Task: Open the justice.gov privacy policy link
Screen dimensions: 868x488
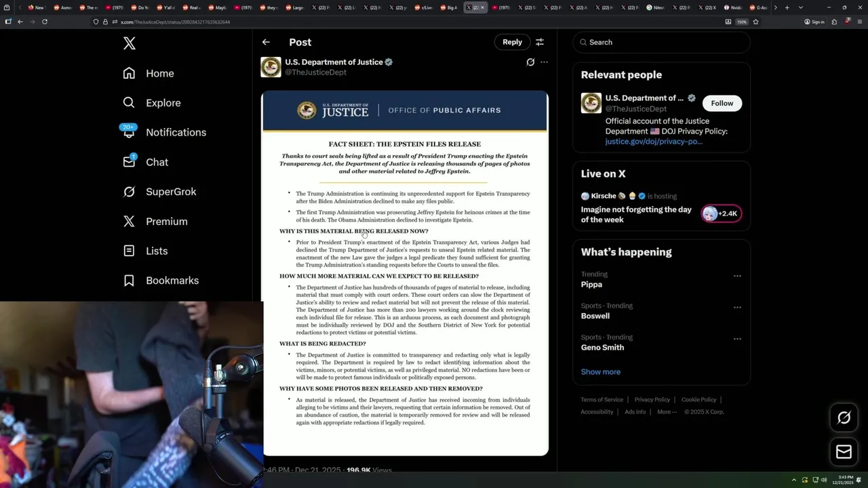Action: click(x=654, y=142)
